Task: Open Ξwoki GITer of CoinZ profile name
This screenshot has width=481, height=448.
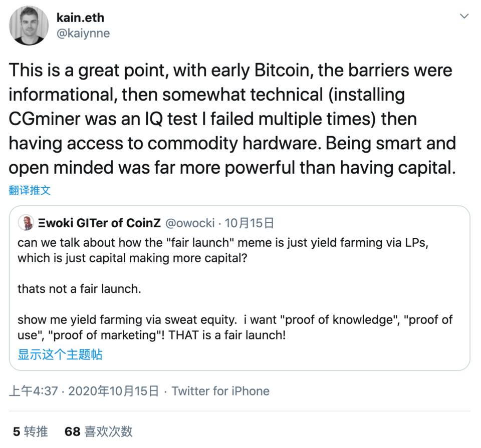Action: click(x=98, y=223)
